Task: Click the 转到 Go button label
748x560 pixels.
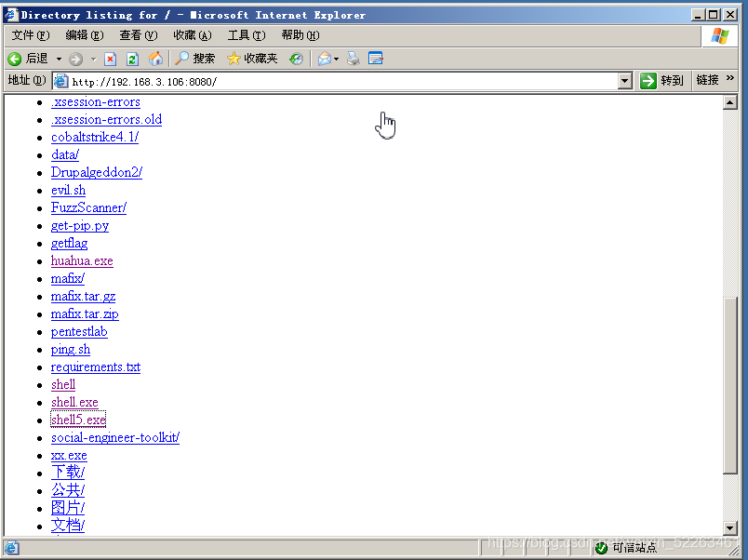Action: click(x=672, y=81)
